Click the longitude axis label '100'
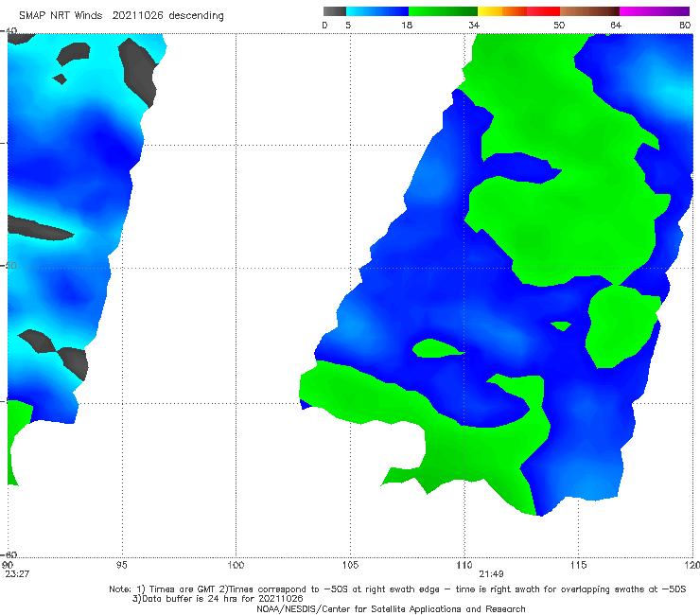 (236, 565)
